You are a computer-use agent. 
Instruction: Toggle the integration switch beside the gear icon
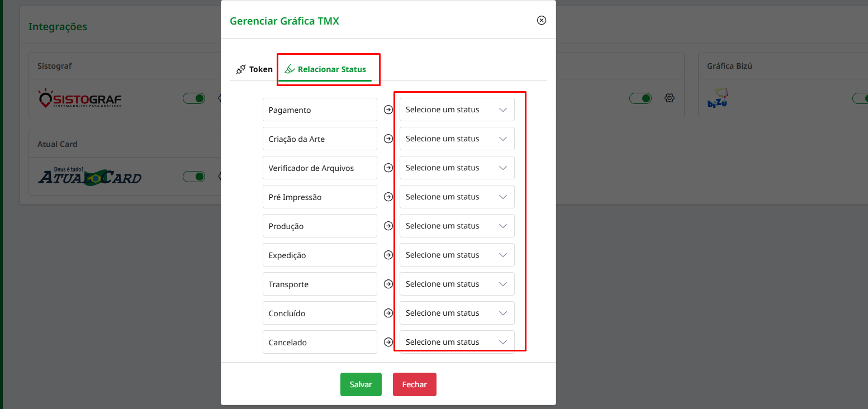pos(641,98)
